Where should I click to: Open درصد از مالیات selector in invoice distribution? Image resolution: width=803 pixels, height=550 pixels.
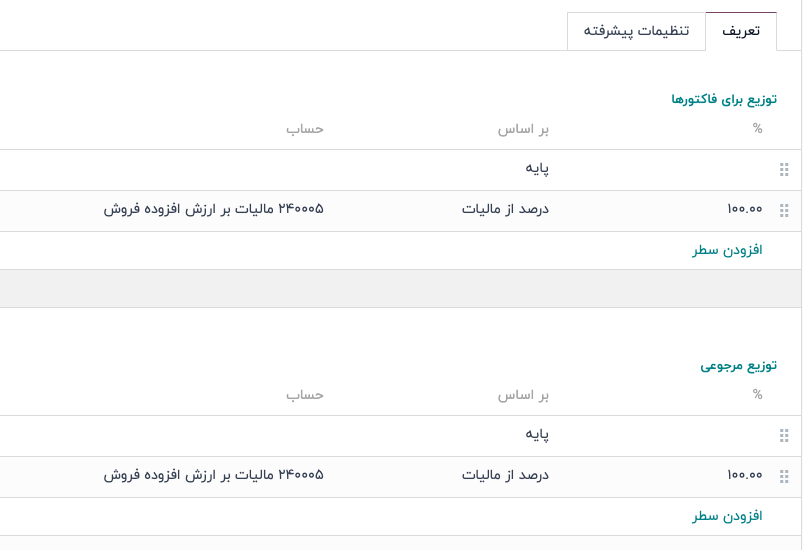505,210
